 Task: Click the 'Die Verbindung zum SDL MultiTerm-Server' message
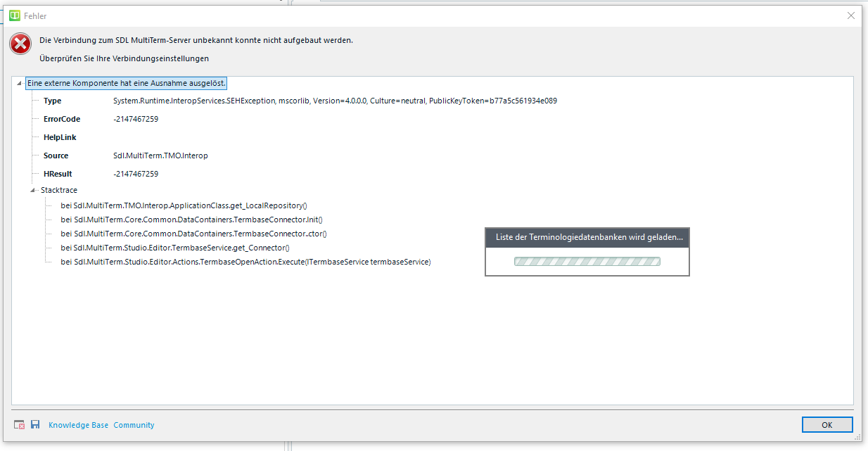196,40
